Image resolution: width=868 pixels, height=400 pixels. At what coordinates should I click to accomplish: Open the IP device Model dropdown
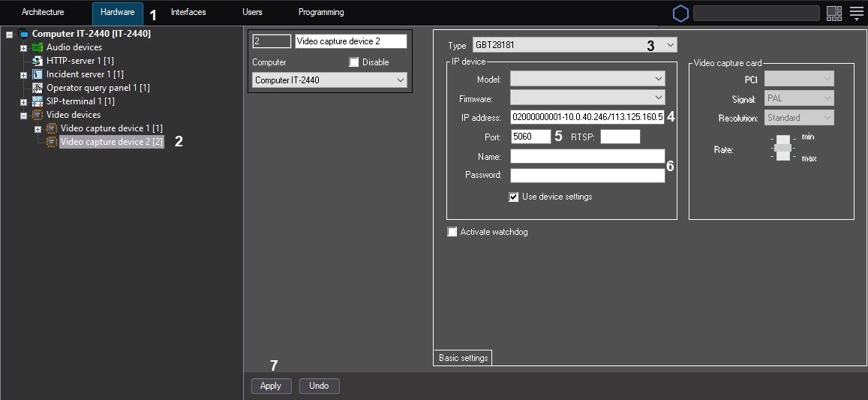click(x=587, y=79)
